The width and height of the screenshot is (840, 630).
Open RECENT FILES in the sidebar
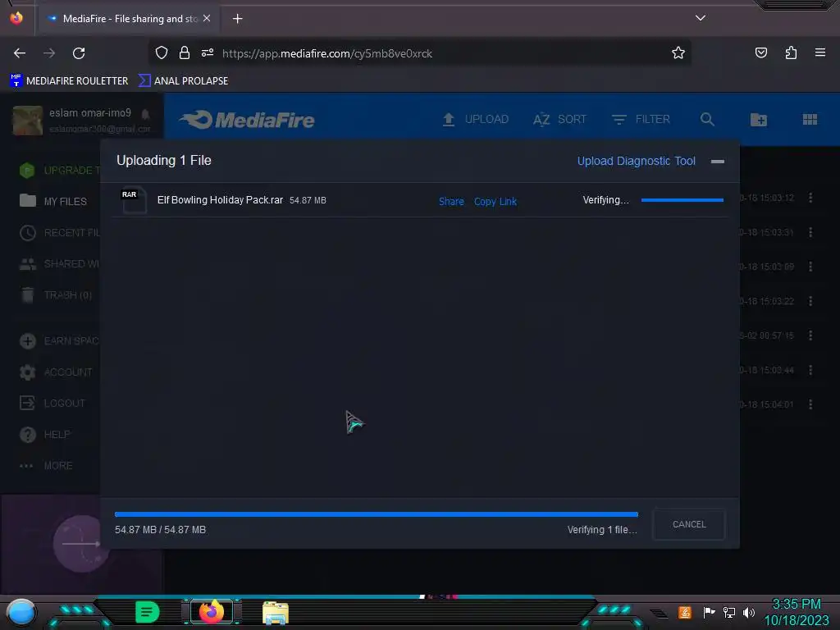59,232
